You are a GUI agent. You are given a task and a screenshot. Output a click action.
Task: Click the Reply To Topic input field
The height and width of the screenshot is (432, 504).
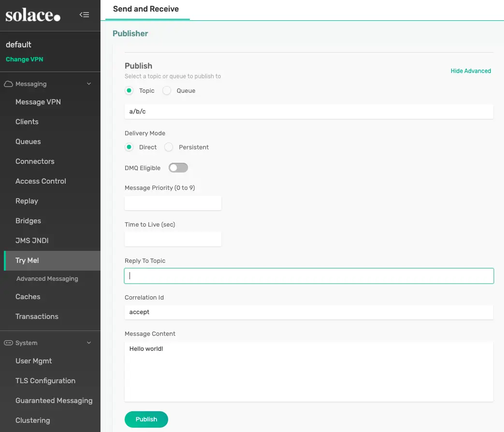pos(309,275)
